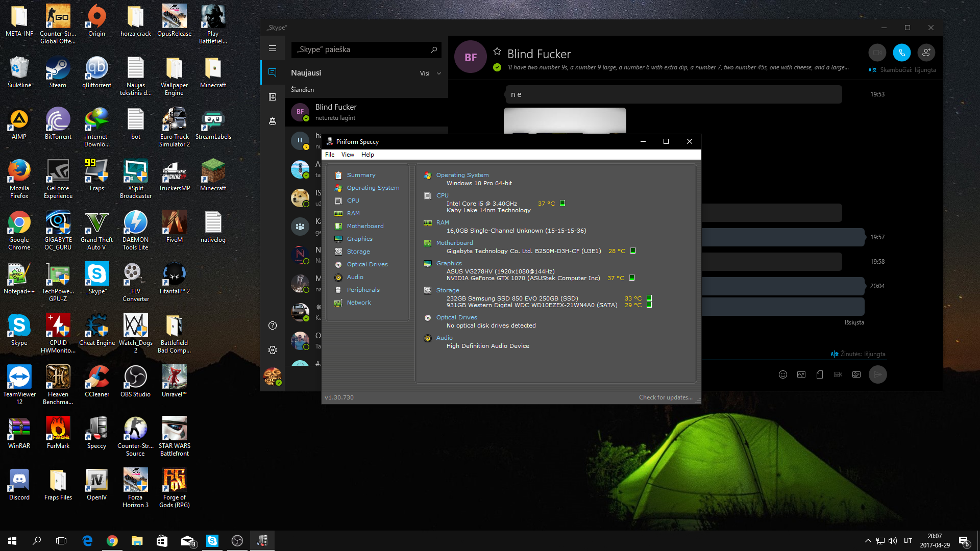Open Storage in Speccy sidebar
The width and height of the screenshot is (980, 551).
pyautogui.click(x=358, y=252)
